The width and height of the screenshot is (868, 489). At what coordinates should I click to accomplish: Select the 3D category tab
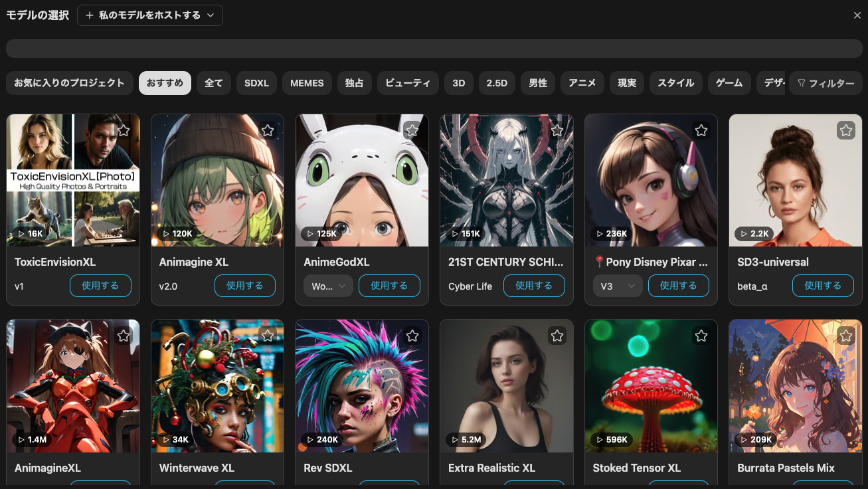459,83
